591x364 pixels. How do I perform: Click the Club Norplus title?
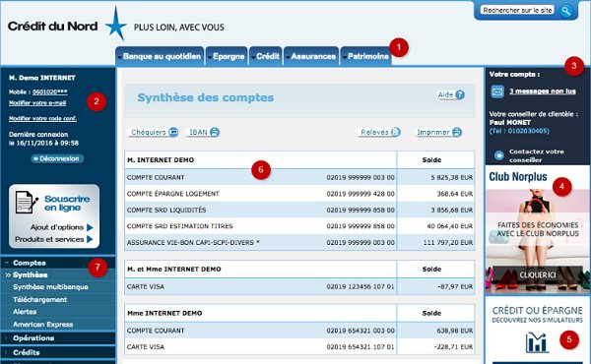pyautogui.click(x=518, y=176)
